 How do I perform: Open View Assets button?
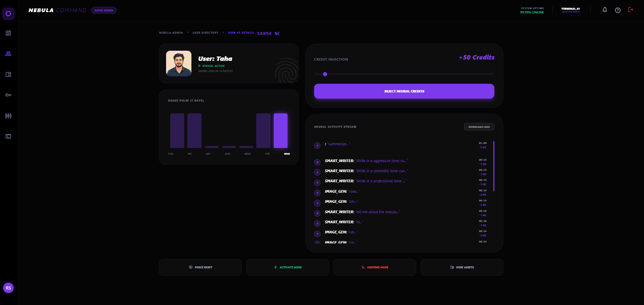[462, 267]
